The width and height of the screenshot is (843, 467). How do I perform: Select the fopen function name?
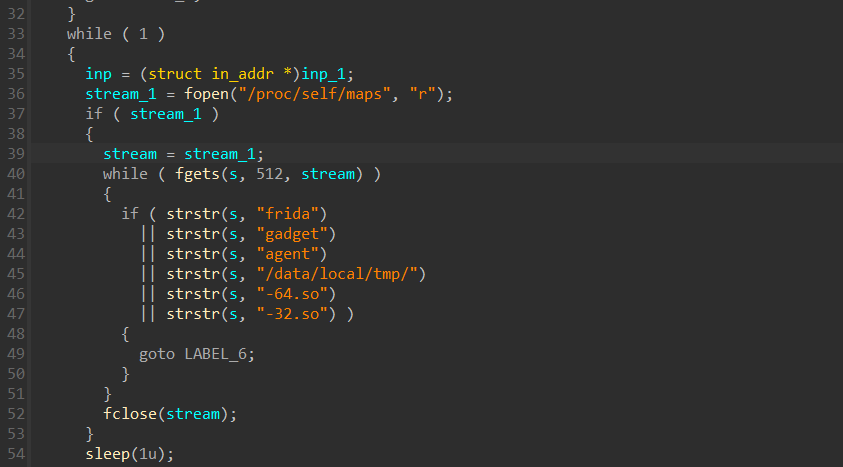click(206, 94)
